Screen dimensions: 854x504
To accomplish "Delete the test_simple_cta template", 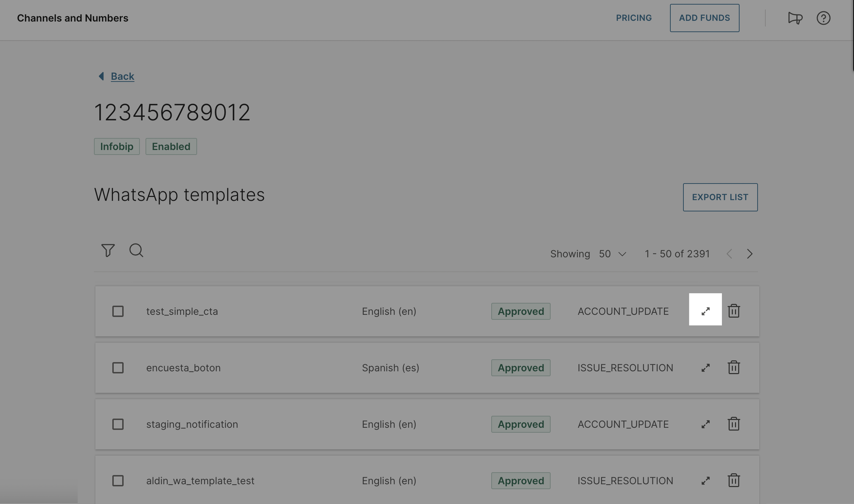I will pyautogui.click(x=734, y=311).
